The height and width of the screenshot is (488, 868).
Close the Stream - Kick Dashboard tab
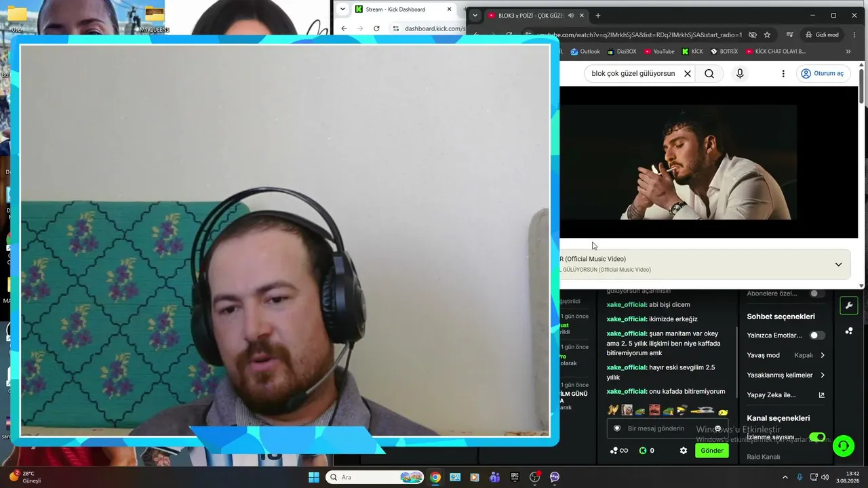click(449, 9)
